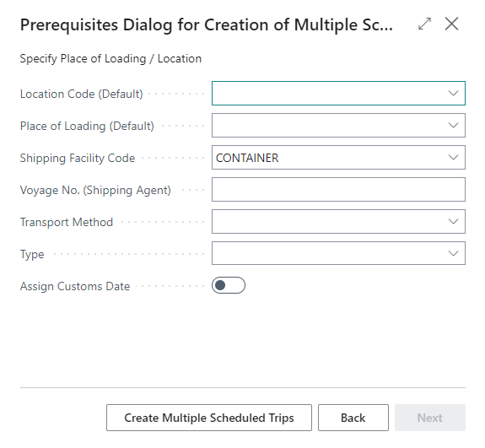Open the Transport Method dropdown arrow
This screenshot has width=485, height=448.
453,222
